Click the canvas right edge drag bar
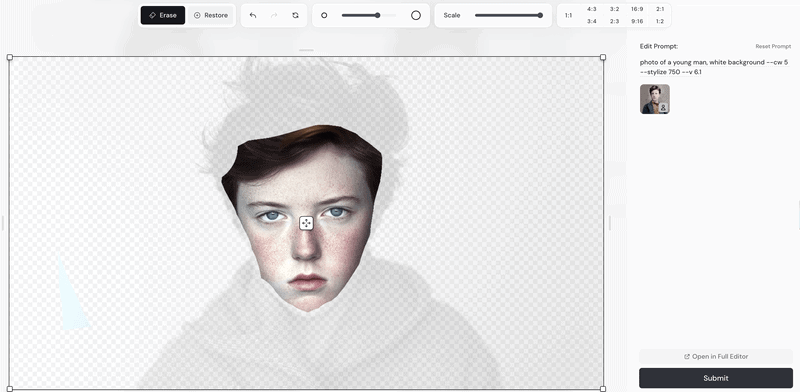This screenshot has width=800, height=392. click(610, 223)
